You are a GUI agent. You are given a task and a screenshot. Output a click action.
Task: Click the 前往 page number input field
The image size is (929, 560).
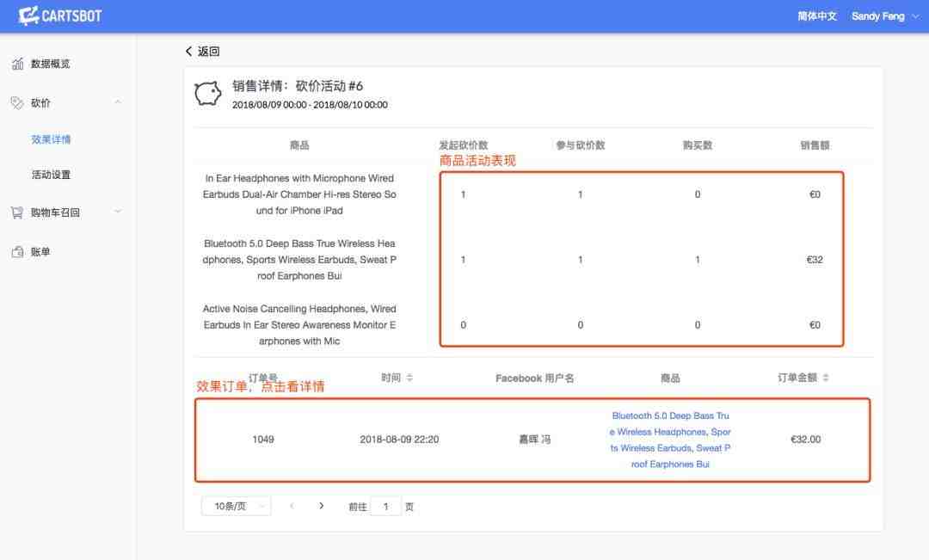[x=385, y=507]
